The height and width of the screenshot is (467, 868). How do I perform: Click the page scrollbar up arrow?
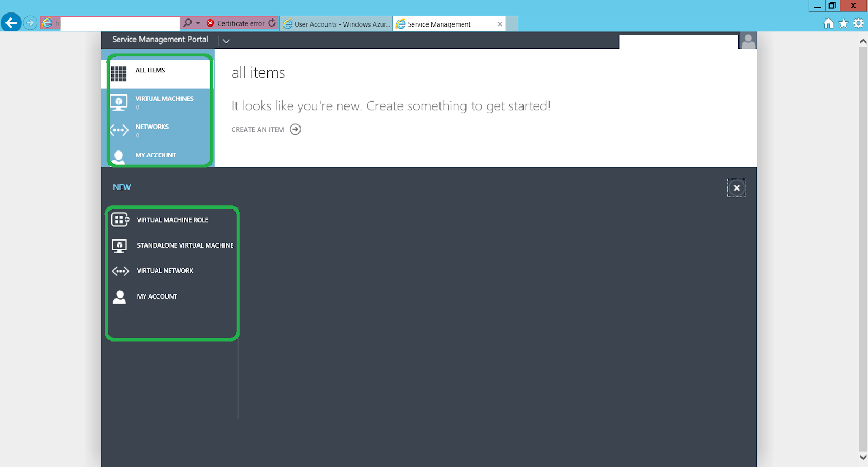pyautogui.click(x=863, y=41)
